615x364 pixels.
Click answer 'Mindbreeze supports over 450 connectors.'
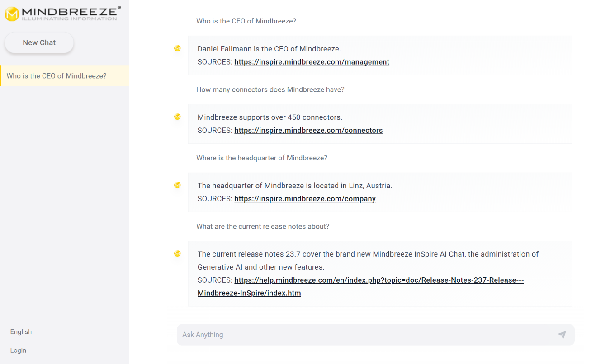(270, 117)
